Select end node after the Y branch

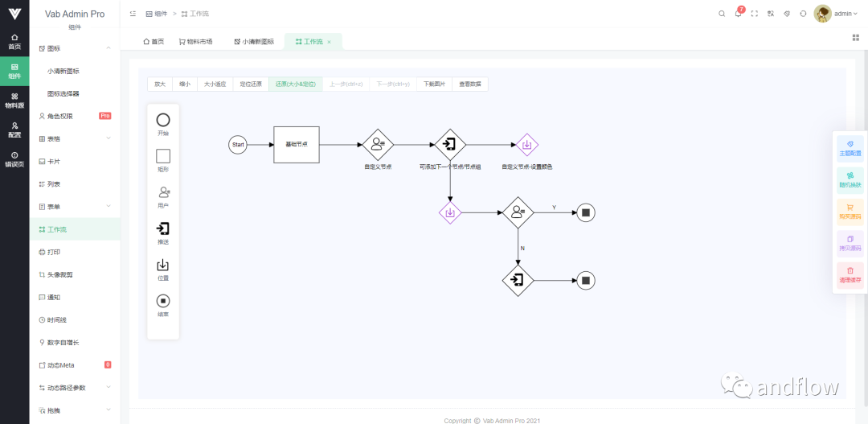click(586, 212)
